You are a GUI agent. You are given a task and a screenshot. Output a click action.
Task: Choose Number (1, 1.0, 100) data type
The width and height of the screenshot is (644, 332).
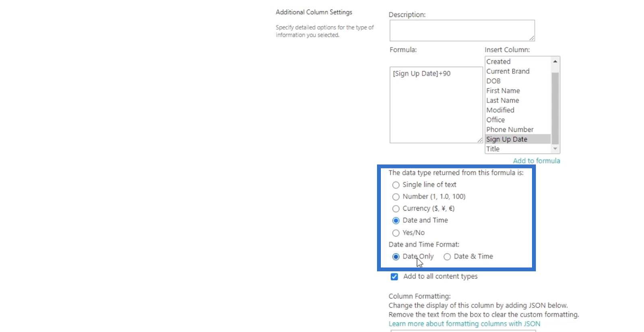coord(396,197)
